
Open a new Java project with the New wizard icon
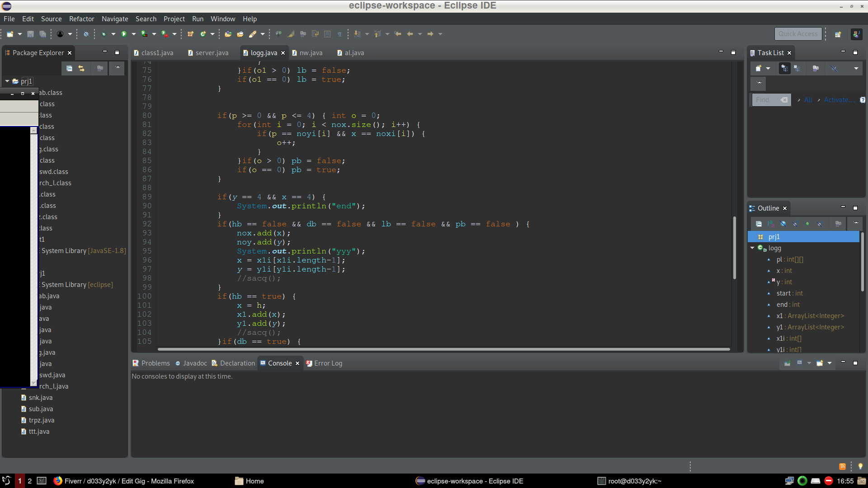(9, 34)
